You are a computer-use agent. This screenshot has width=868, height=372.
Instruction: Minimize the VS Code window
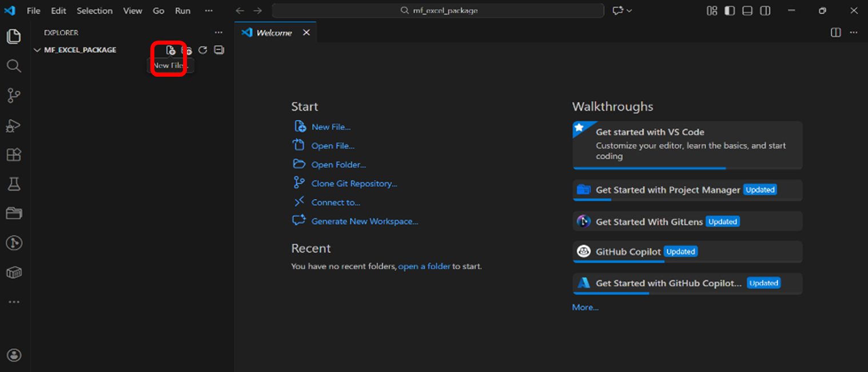pos(791,11)
